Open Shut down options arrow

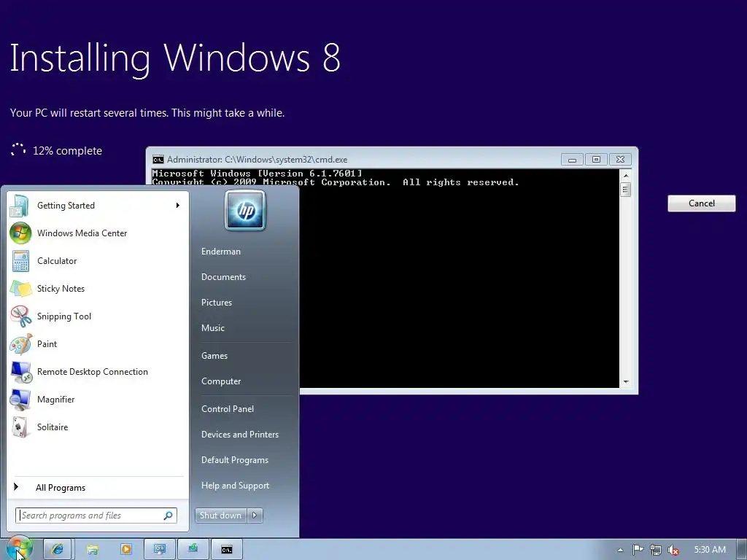click(255, 515)
